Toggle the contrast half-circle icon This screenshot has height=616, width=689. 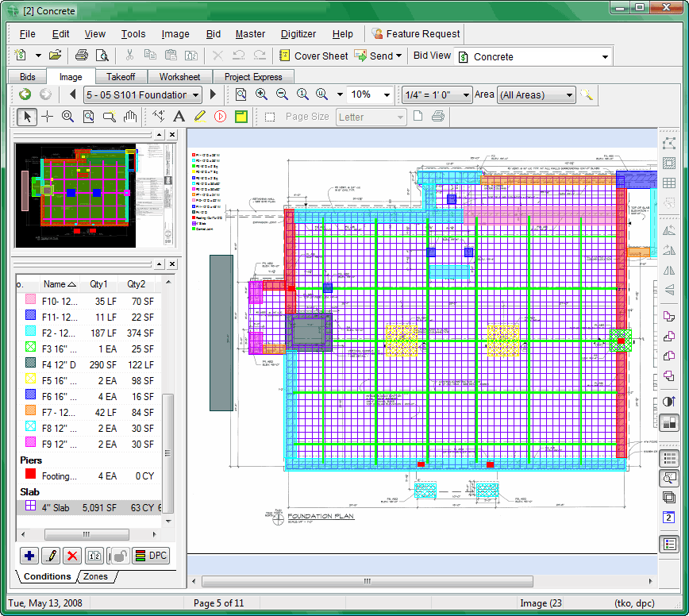669,401
